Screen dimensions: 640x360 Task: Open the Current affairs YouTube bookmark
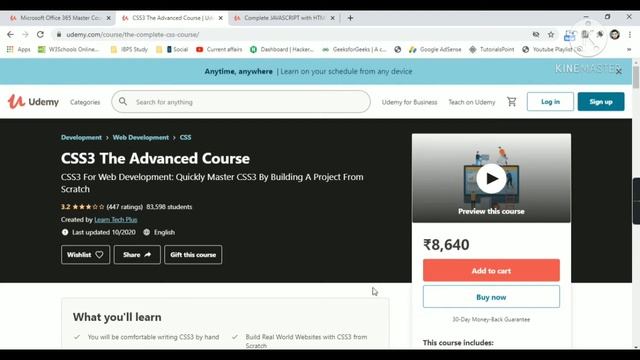point(219,49)
